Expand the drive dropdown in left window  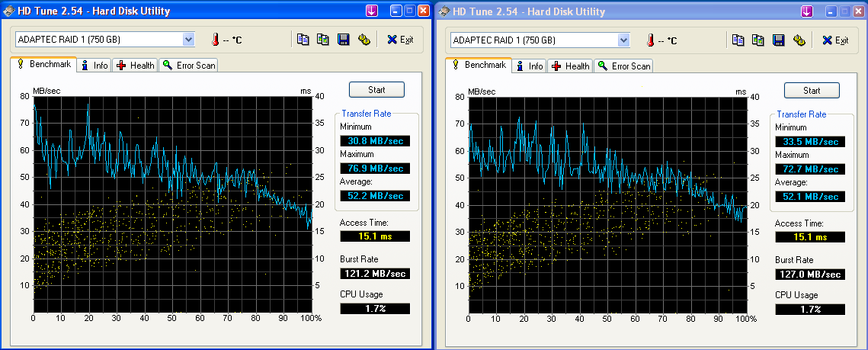pos(188,40)
